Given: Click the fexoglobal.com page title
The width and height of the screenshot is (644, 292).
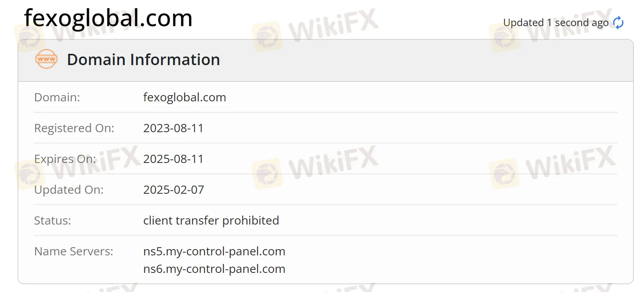Looking at the screenshot, I should (x=108, y=18).
